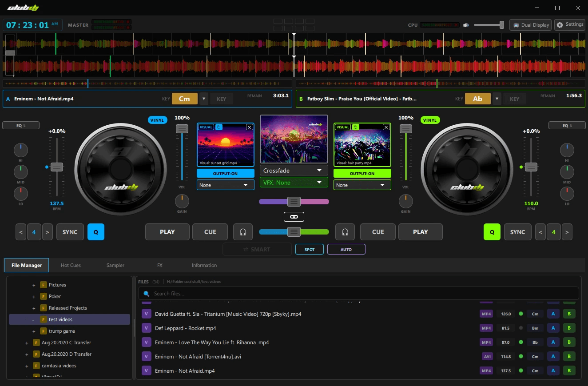The height and width of the screenshot is (386, 588).
Task: Toggle the AUTO mix button
Action: tap(346, 249)
